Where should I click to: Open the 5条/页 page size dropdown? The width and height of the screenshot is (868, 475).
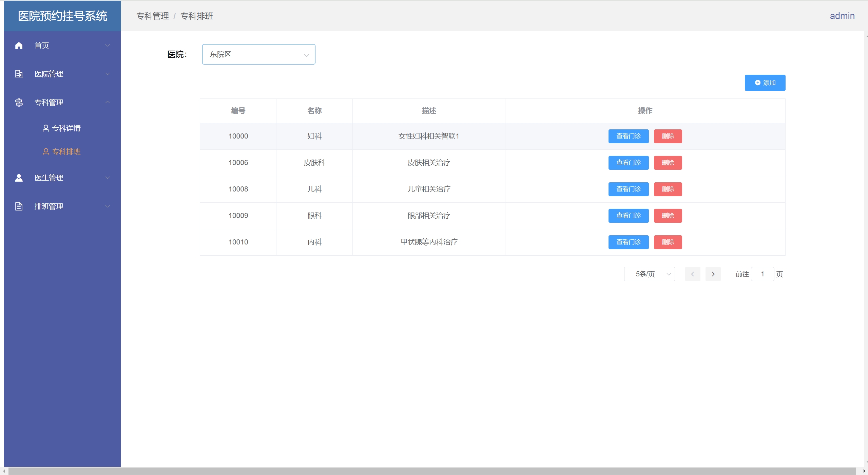[649, 274]
